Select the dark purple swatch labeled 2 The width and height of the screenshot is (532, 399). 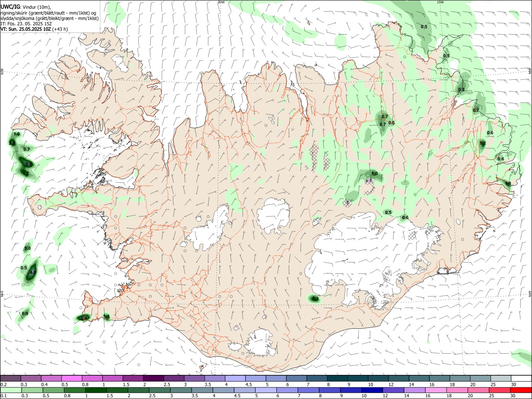point(153,379)
